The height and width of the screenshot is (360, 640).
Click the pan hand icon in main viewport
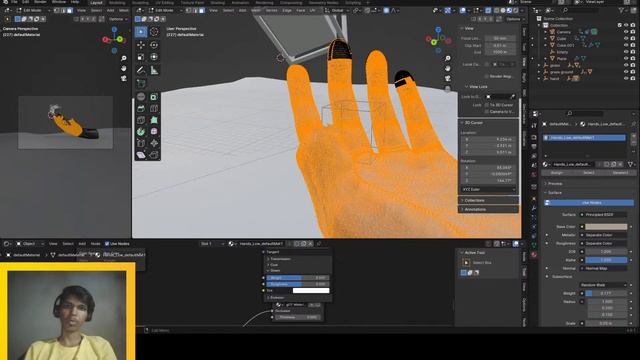[x=448, y=68]
